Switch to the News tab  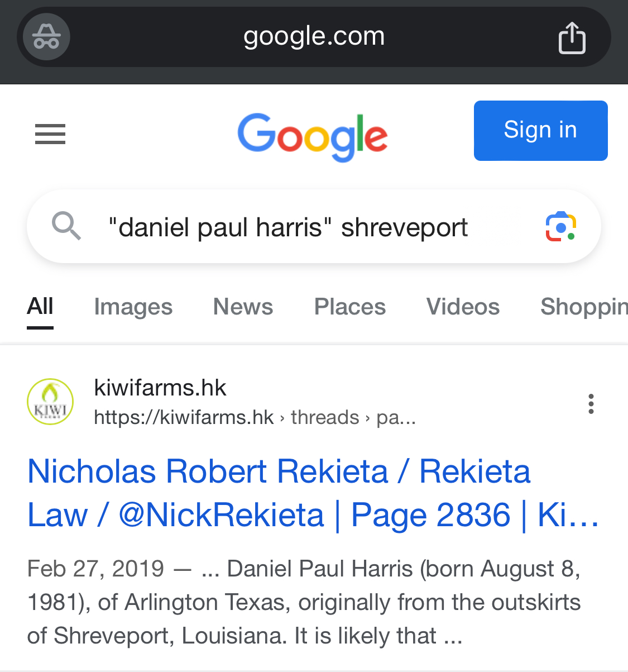[243, 307]
